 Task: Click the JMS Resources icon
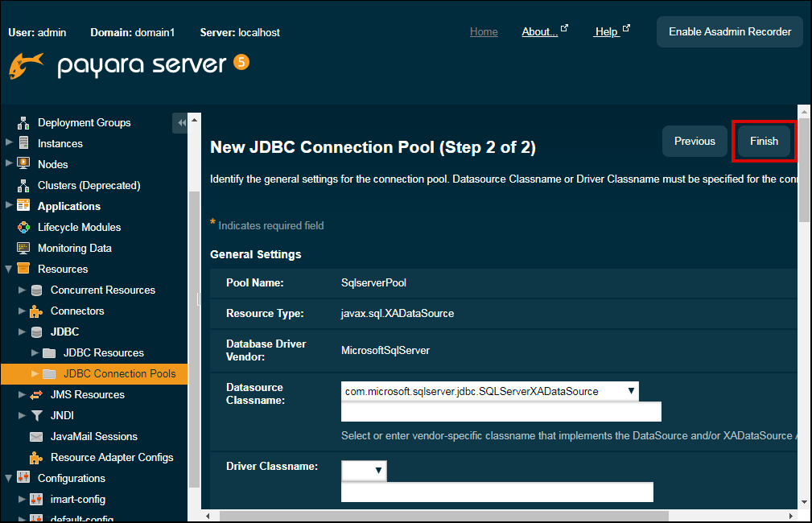(x=36, y=394)
